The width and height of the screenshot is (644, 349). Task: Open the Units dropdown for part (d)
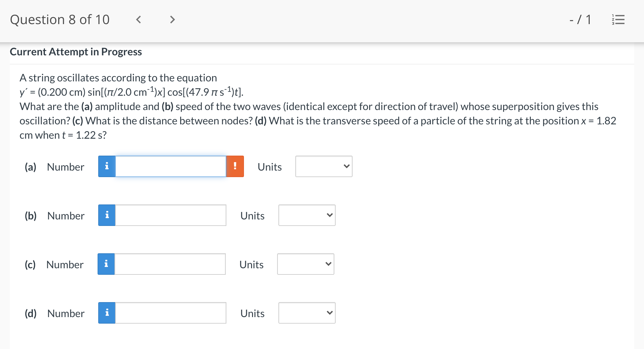306,313
